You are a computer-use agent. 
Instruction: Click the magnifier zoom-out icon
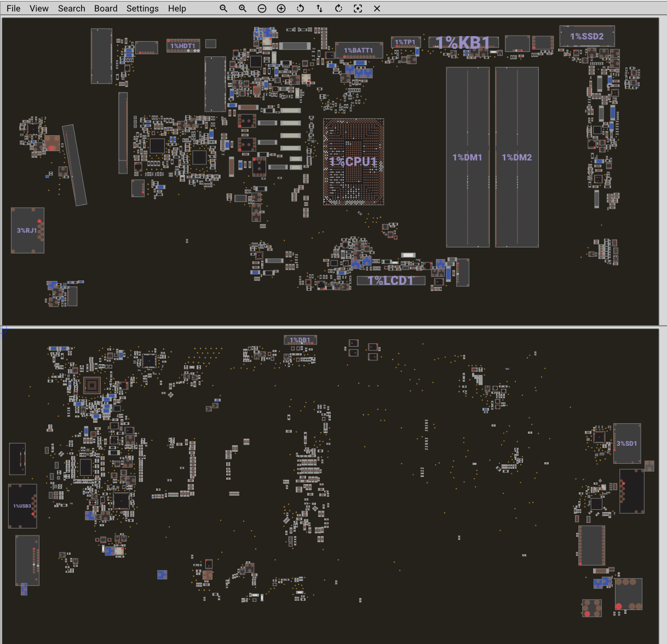tap(223, 9)
